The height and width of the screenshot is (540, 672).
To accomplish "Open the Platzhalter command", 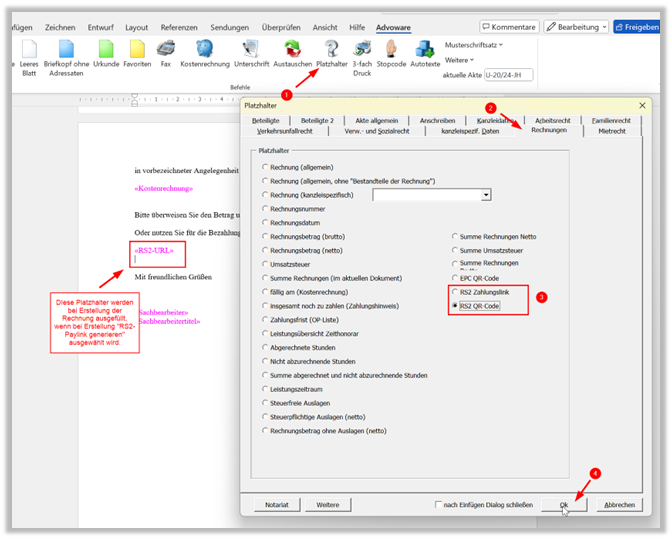I will click(x=332, y=54).
